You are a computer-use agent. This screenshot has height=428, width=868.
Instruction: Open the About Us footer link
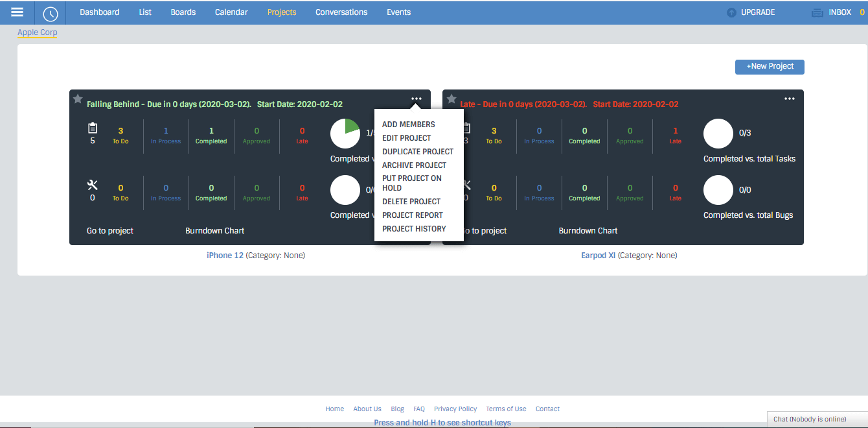click(367, 409)
